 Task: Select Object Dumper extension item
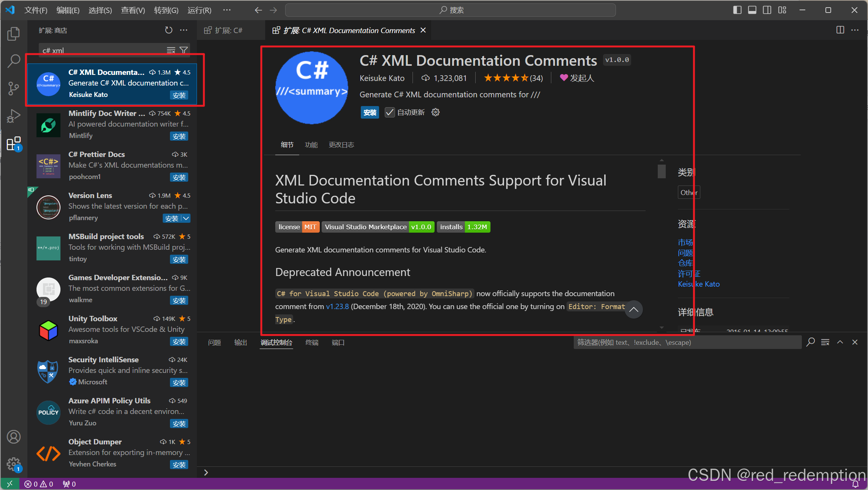(113, 453)
